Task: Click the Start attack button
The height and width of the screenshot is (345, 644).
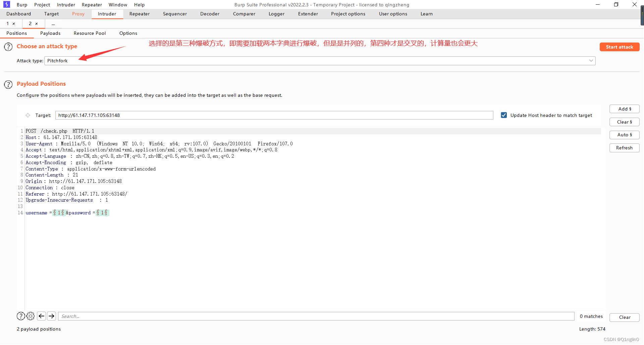Action: coord(619,47)
